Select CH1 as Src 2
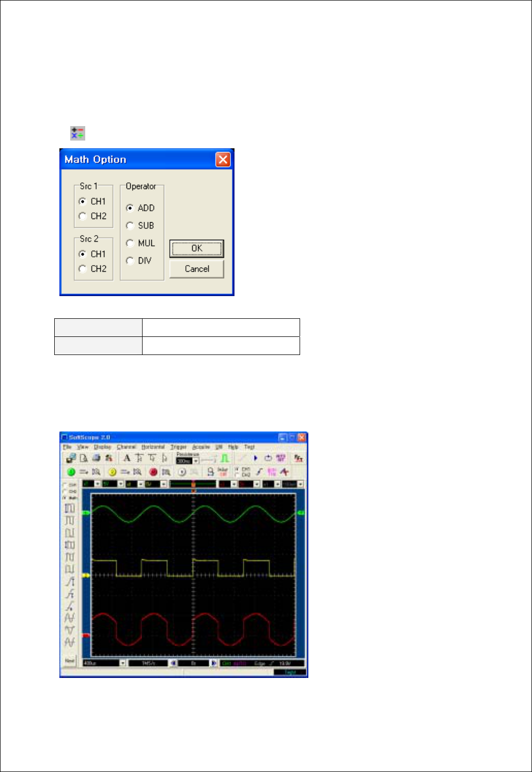The image size is (532, 772). pos(92,254)
